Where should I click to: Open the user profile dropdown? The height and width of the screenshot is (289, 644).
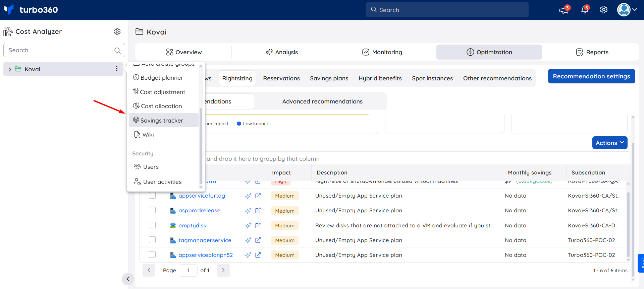click(x=627, y=10)
